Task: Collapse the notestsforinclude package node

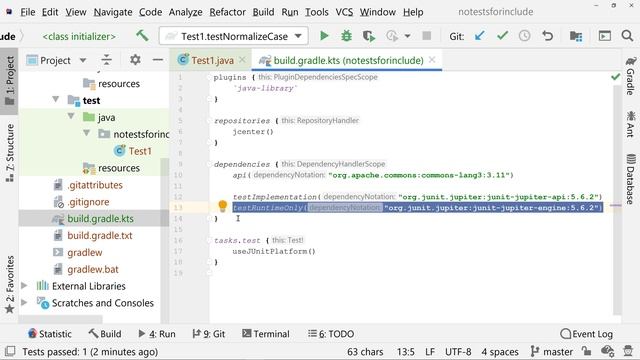Action: point(87,133)
